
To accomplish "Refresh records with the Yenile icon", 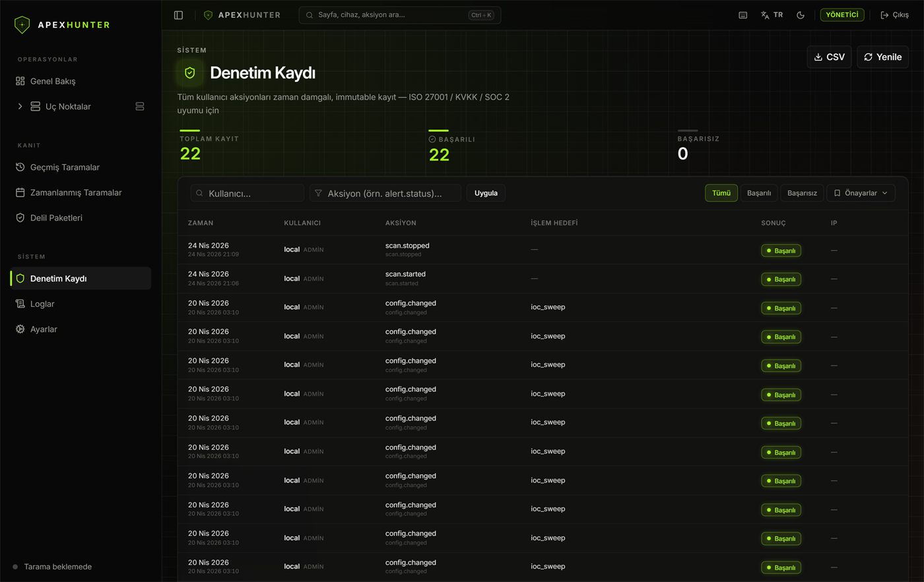I will tap(869, 57).
